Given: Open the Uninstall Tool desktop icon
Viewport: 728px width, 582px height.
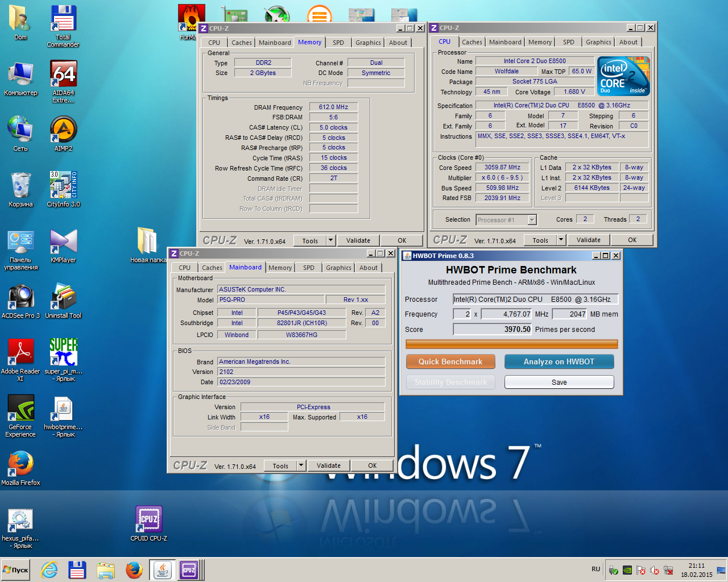Looking at the screenshot, I should [63, 301].
